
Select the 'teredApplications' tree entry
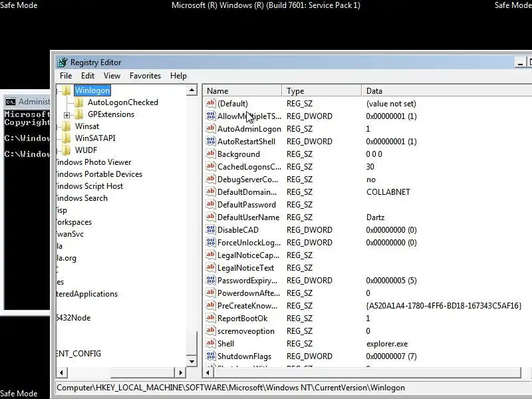pos(87,294)
